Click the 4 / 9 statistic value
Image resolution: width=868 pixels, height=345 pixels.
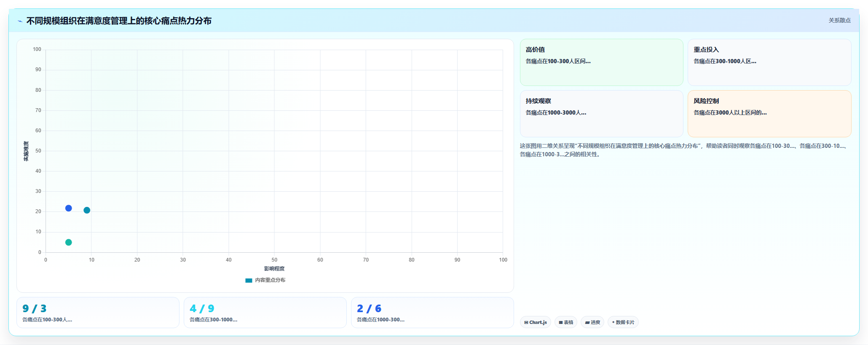tap(202, 309)
